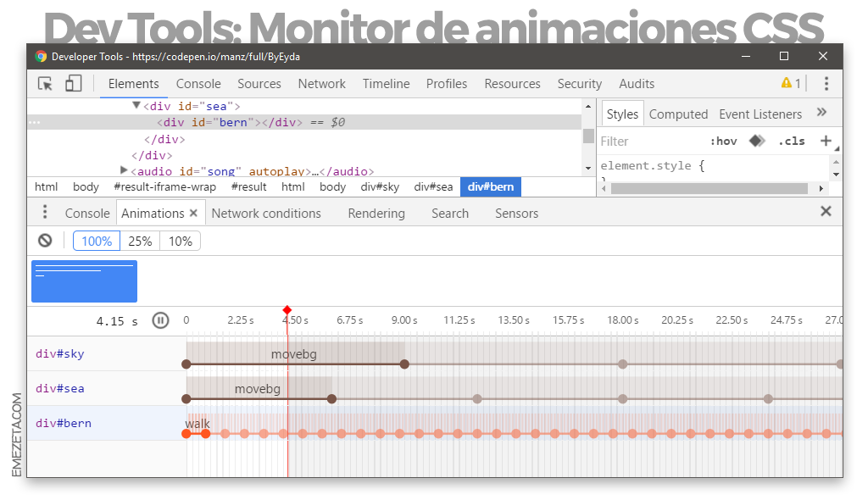Image resolution: width=868 pixels, height=500 pixels.
Task: Select div#bern in the breadcrumb
Action: (x=491, y=186)
